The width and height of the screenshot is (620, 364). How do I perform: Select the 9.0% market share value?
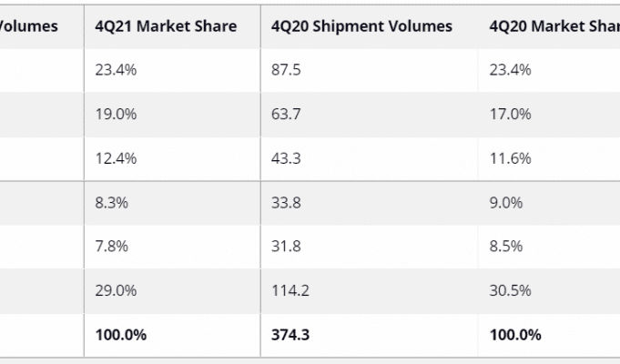click(506, 203)
